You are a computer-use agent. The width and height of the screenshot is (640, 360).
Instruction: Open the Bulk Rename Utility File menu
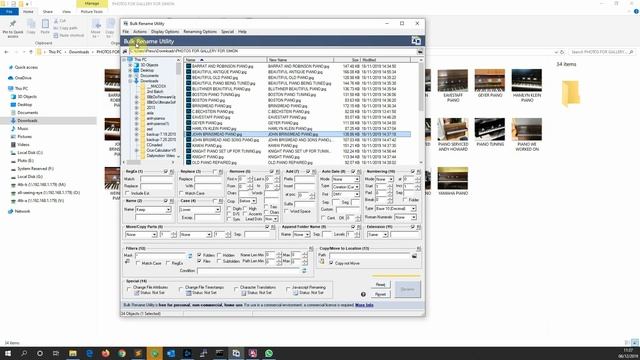[126, 31]
